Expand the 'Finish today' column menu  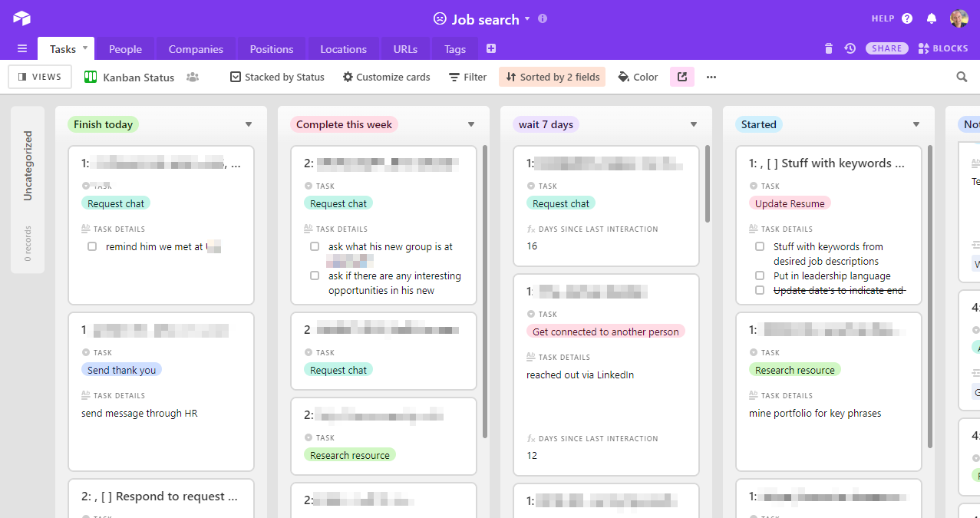pos(249,124)
